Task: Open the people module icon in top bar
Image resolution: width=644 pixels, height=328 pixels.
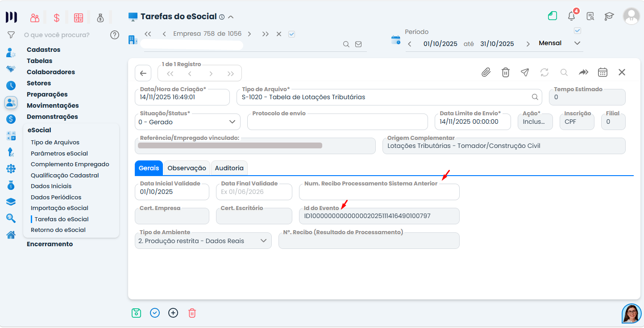Action: click(35, 18)
